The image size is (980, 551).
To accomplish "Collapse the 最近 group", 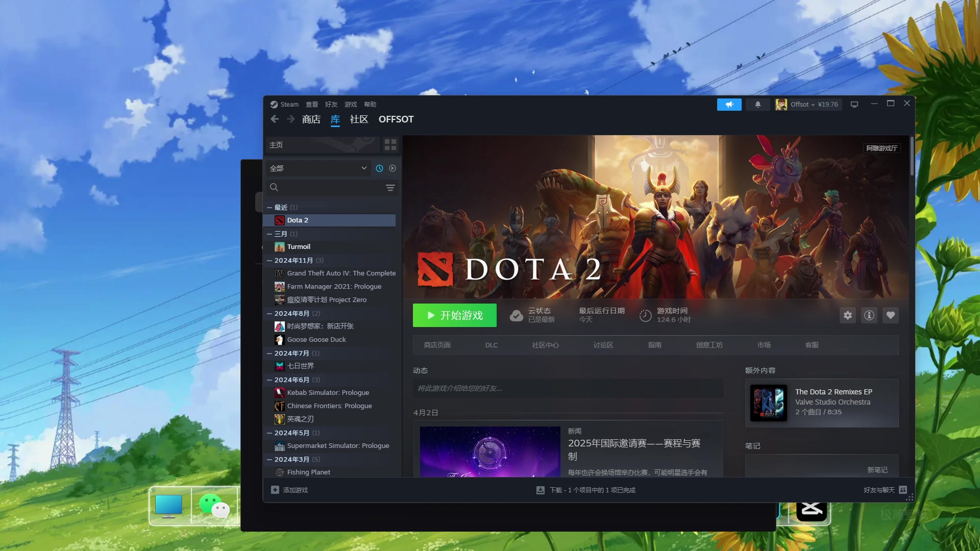I will (269, 208).
